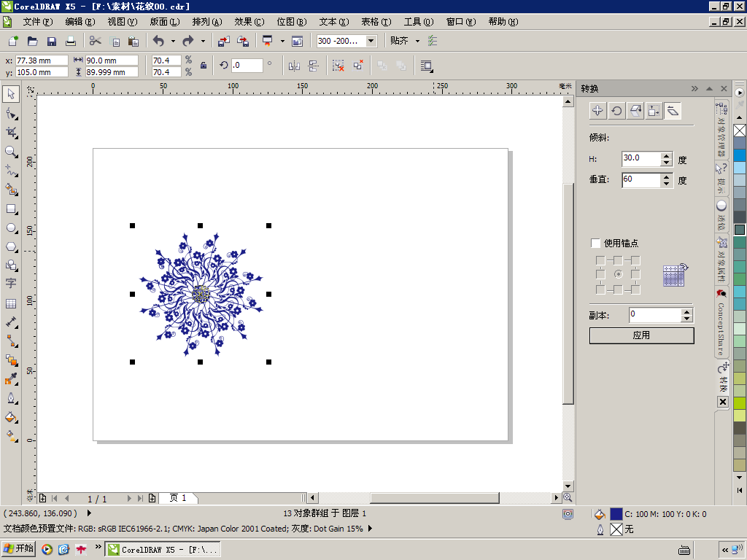Click the Paste clipboard icon
The width and height of the screenshot is (747, 560).
click(133, 41)
